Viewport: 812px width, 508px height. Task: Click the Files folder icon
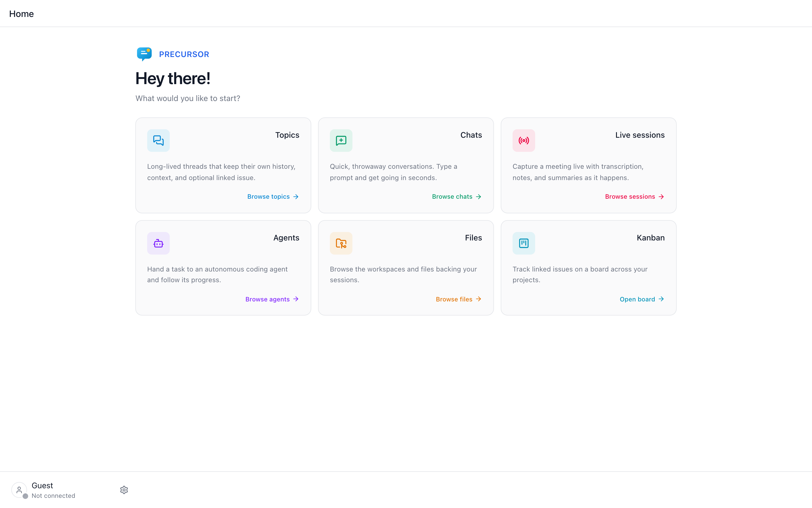(x=341, y=243)
